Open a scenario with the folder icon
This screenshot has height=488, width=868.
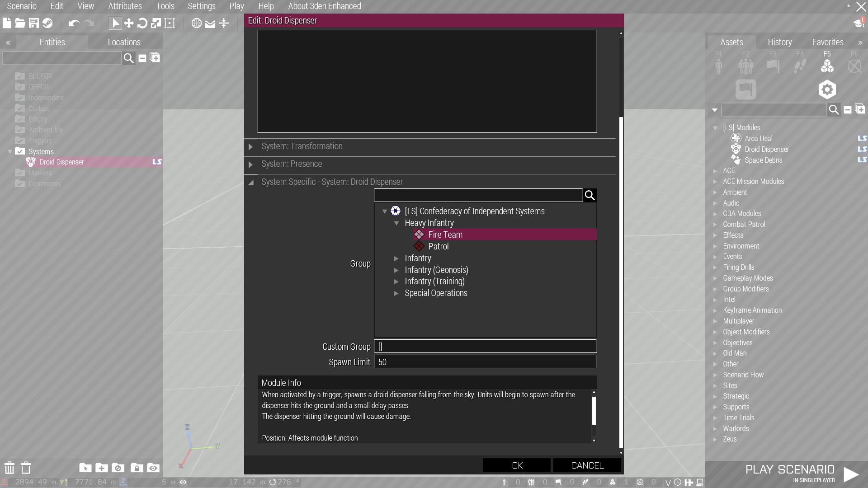tap(20, 23)
